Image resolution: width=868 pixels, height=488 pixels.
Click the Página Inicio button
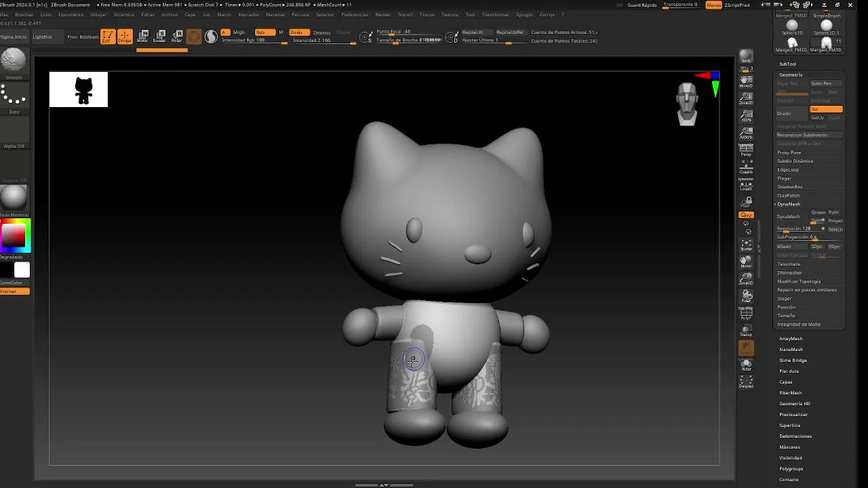(x=14, y=37)
